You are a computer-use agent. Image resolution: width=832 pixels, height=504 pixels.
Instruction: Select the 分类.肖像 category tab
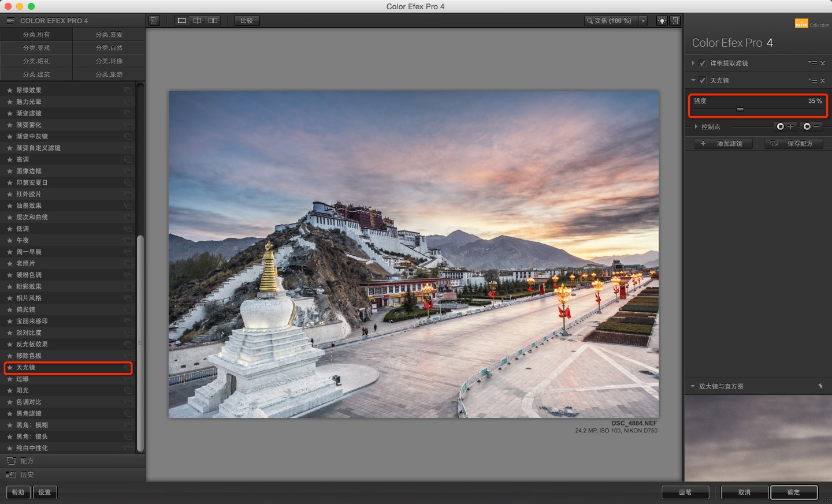click(109, 61)
